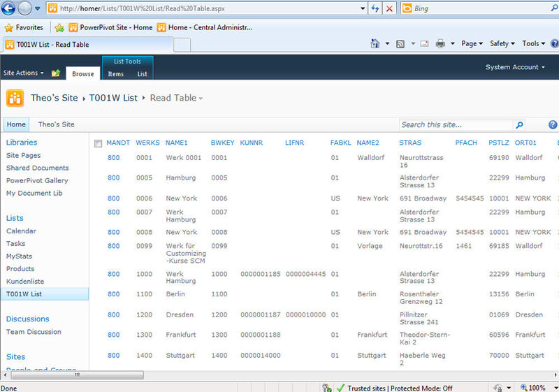The width and height of the screenshot is (559, 392).
Task: Sort by the WERKS column header
Action: pyautogui.click(x=147, y=143)
